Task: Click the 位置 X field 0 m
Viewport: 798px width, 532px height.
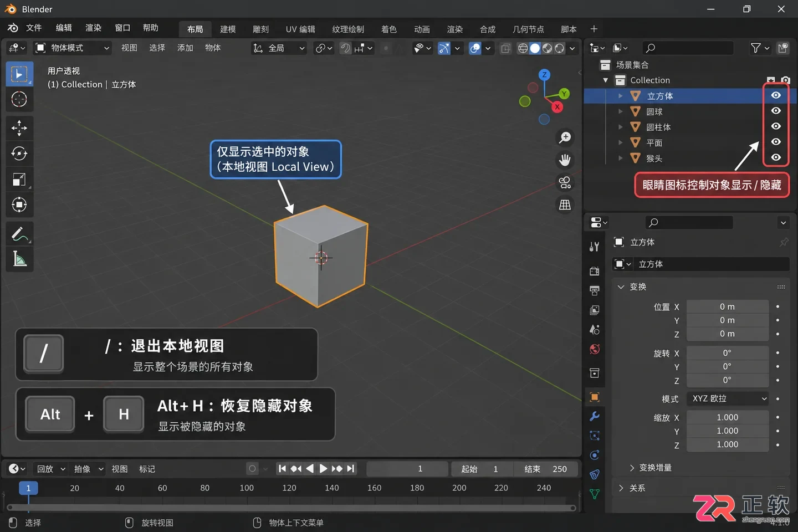Action: point(728,306)
